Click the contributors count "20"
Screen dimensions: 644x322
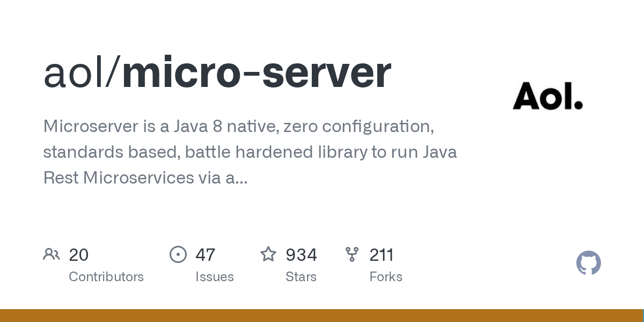point(79,254)
